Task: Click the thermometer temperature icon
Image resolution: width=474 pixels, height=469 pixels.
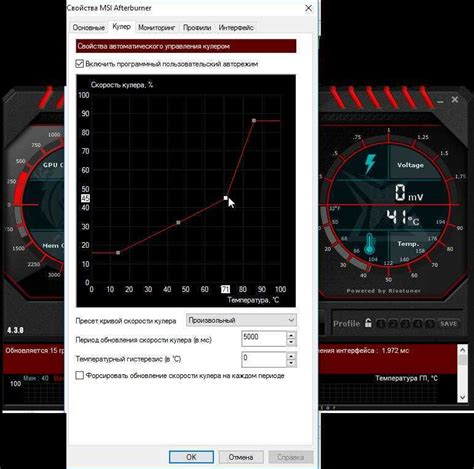Action: [x=369, y=244]
